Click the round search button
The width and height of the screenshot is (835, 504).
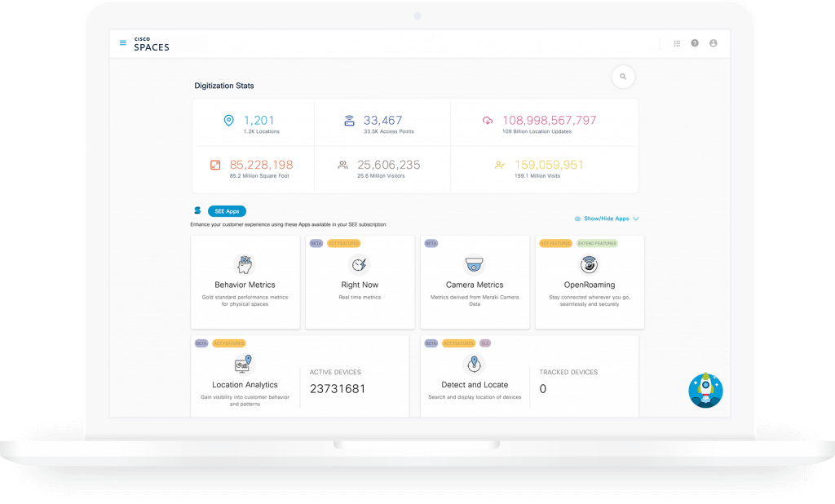point(623,77)
